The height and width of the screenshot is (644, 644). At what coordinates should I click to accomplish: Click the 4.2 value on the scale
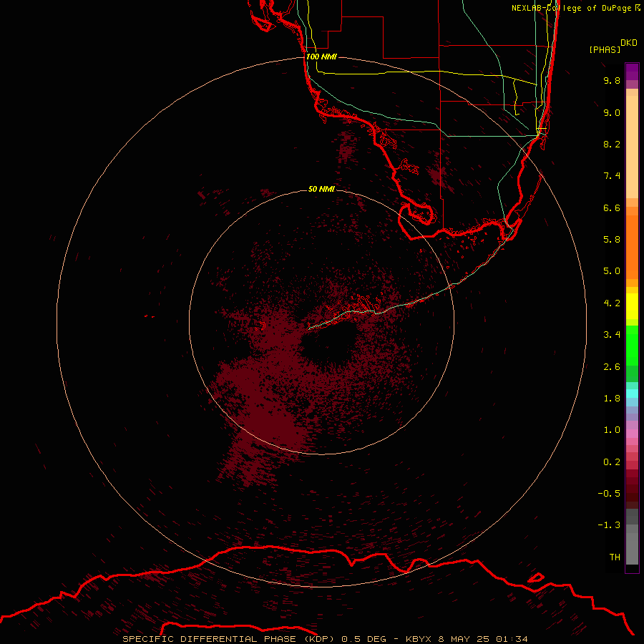[612, 303]
